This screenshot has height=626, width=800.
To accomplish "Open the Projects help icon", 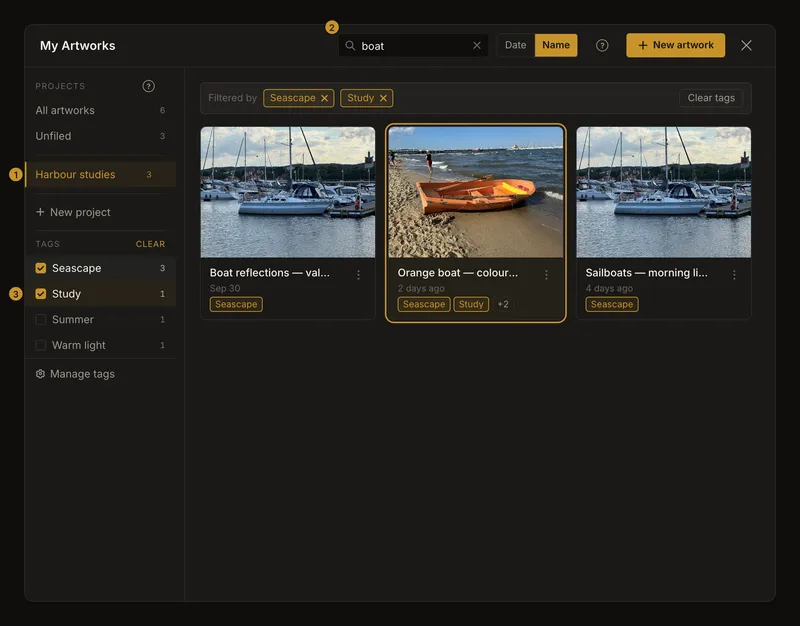I will 148,86.
